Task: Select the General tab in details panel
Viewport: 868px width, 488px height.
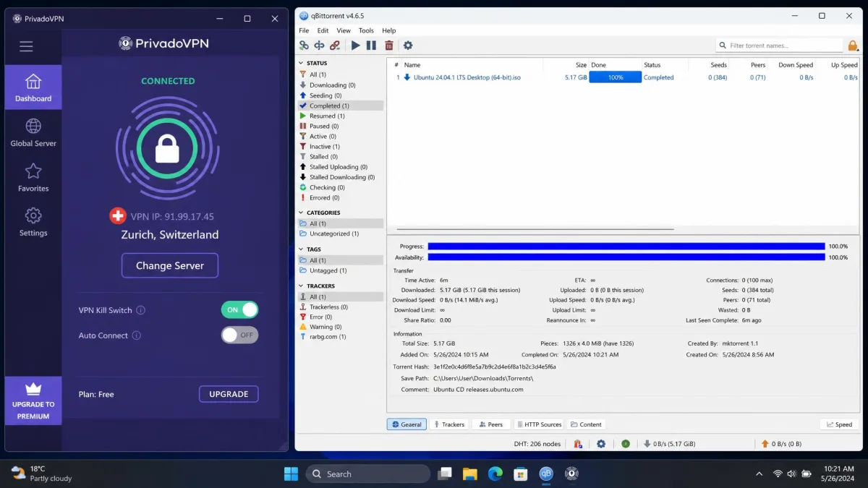Action: click(407, 424)
